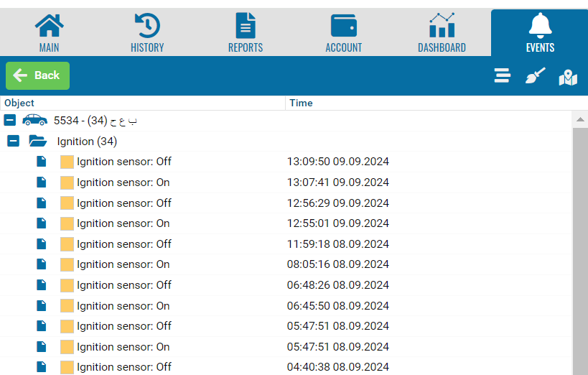This screenshot has width=588, height=375.
Task: Collapse the Ignition (34) group
Action: coord(13,142)
